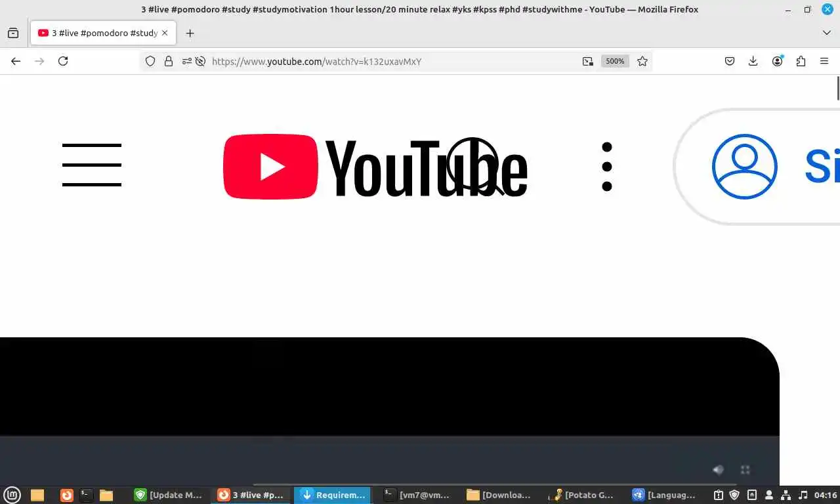The height and width of the screenshot is (504, 840).
Task: Open Firefox tab overview icon
Action: (12, 33)
